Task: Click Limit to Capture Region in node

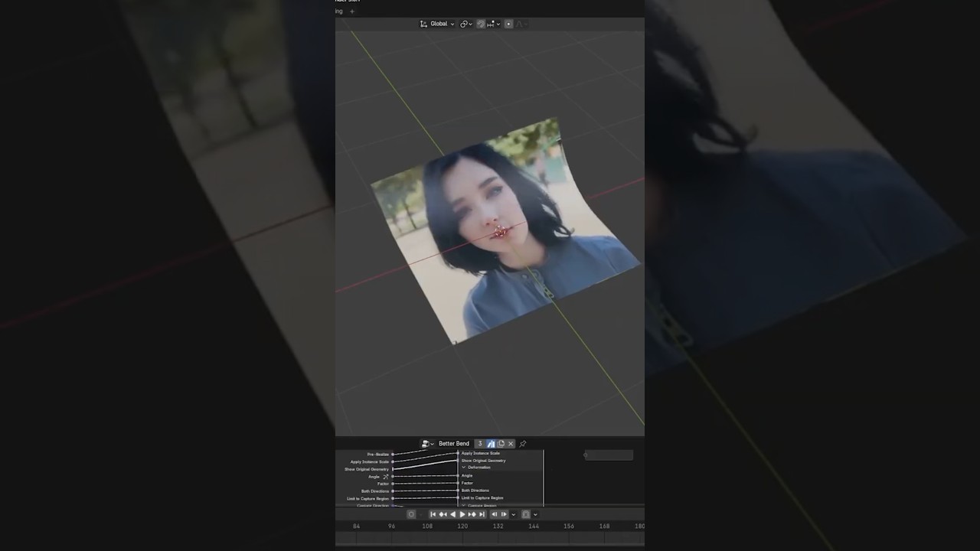Action: pos(482,498)
